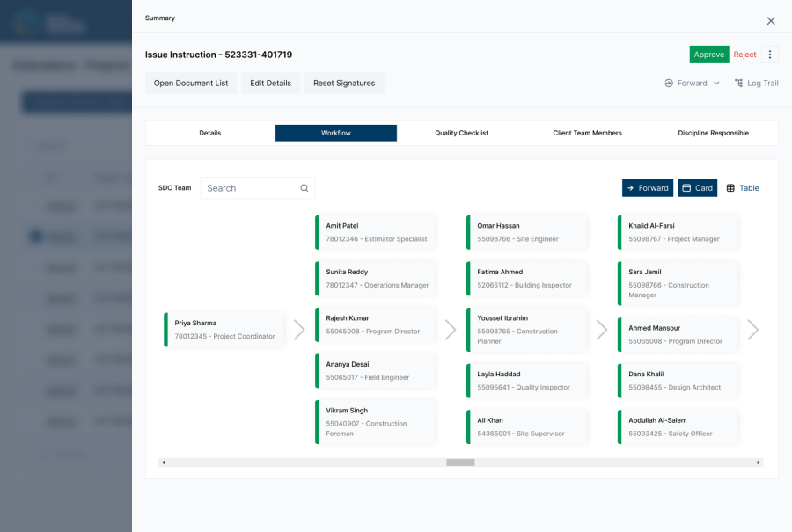Select the Fatima Ahmed card

pos(526,279)
